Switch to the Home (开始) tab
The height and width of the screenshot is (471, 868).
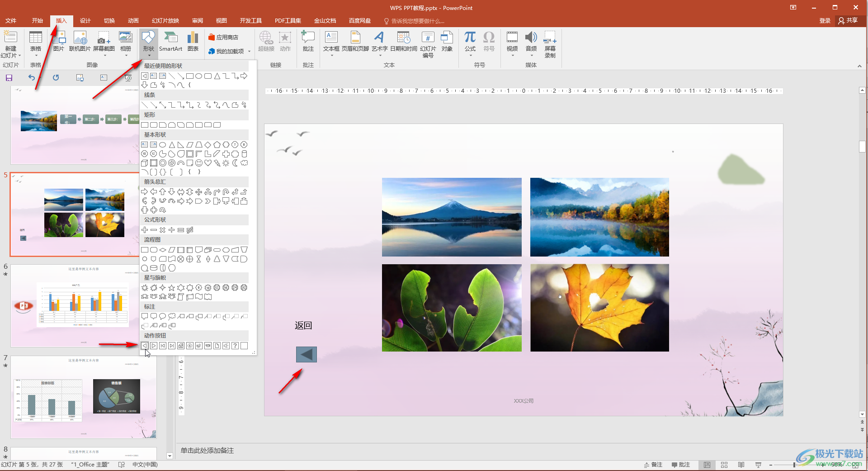point(37,21)
